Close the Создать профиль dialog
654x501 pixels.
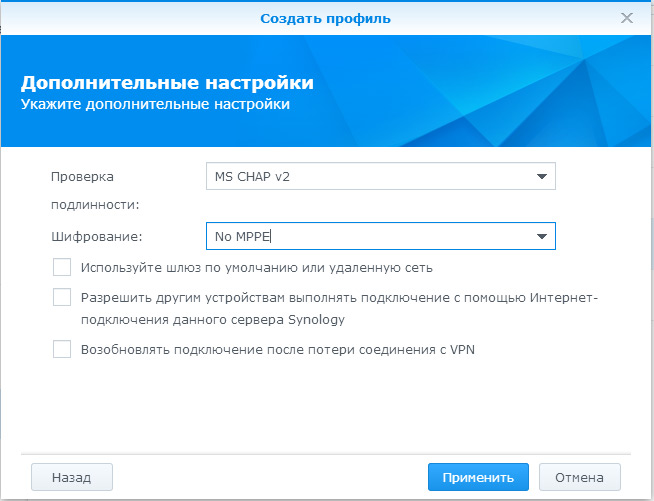626,18
